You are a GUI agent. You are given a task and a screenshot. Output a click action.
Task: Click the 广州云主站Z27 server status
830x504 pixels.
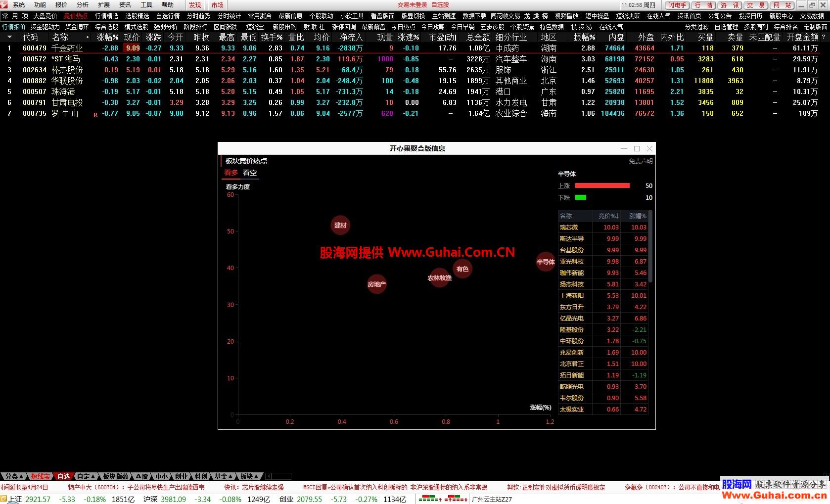pyautogui.click(x=492, y=499)
